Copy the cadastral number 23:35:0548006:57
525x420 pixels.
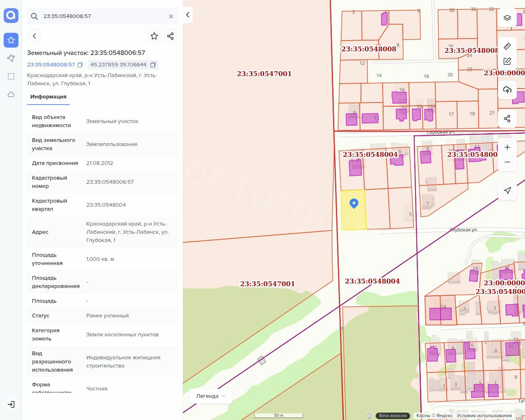click(80, 65)
